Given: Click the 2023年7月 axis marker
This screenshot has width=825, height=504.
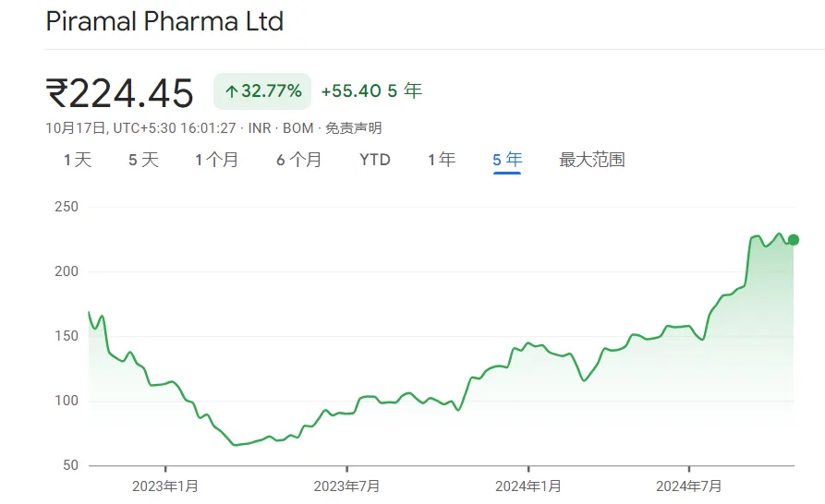Looking at the screenshot, I should pyautogui.click(x=346, y=485).
